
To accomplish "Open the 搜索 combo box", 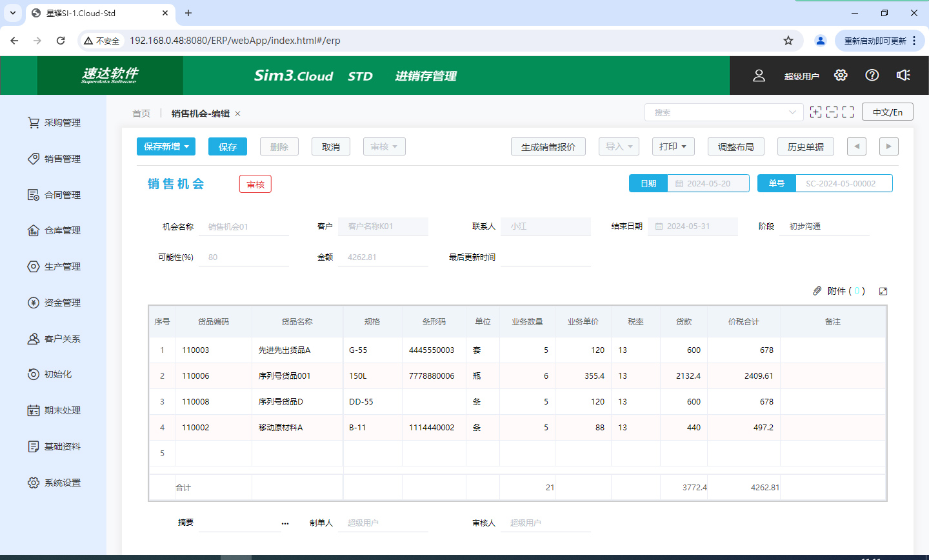I will point(723,112).
